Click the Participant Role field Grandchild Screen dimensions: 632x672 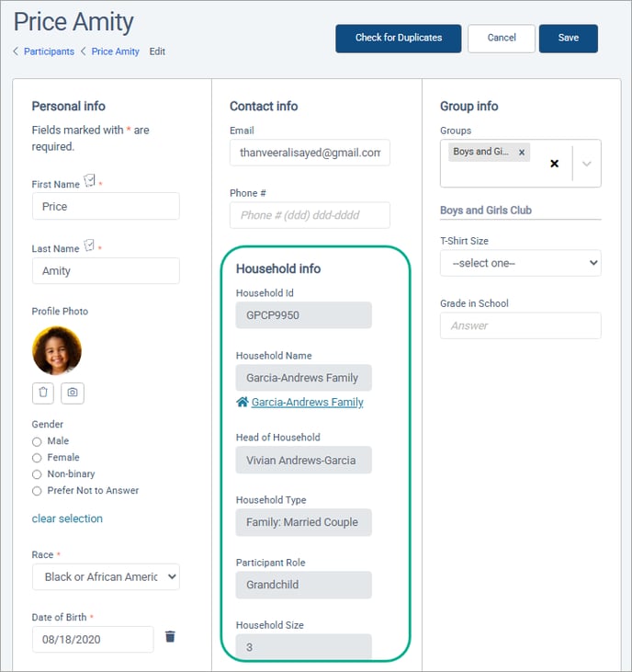tap(303, 585)
